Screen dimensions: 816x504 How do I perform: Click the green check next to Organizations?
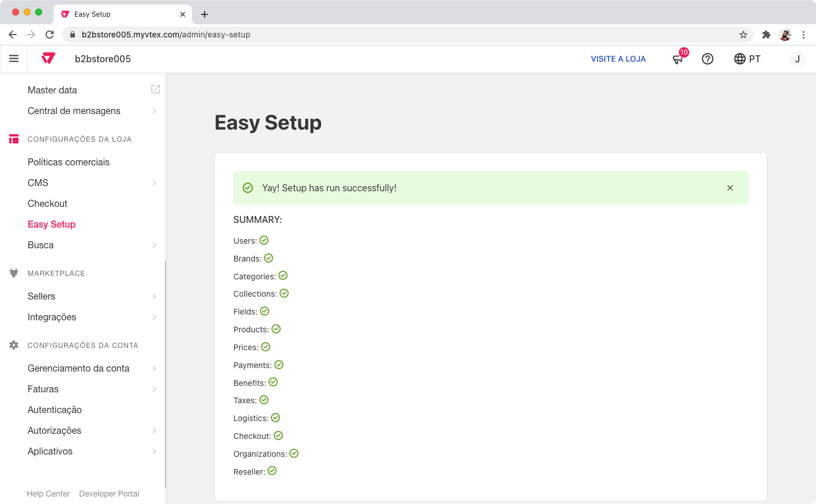[x=294, y=453]
